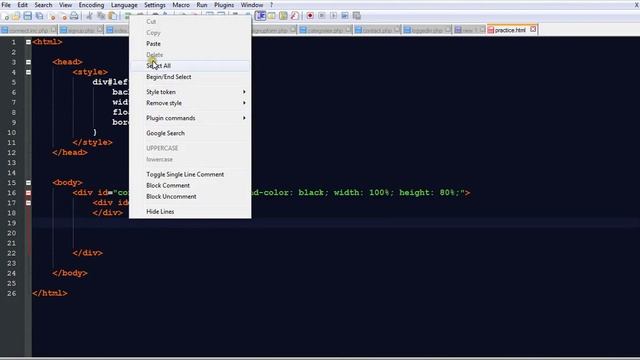Open the Document Map toolbar icon
The height and width of the screenshot is (360, 640).
283,16
